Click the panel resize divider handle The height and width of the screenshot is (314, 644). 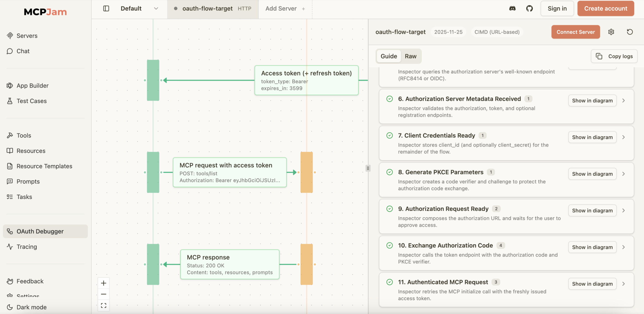[368, 168]
